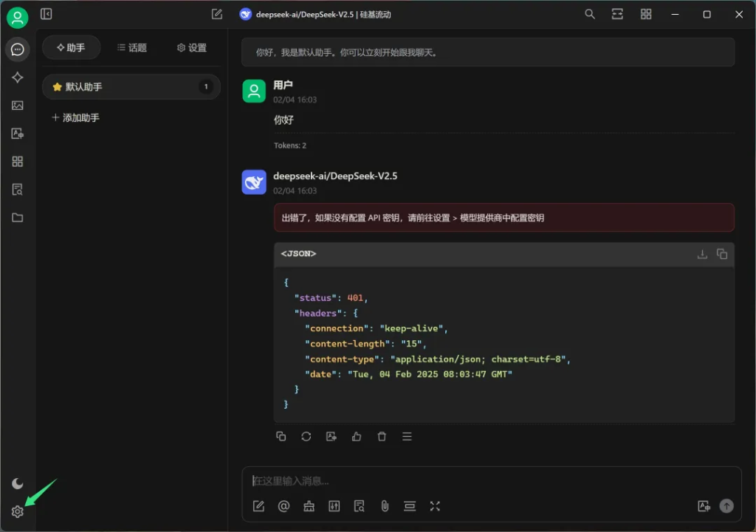Translate the DeepSeek reply message
Screen dimensions: 756x532
tap(331, 437)
